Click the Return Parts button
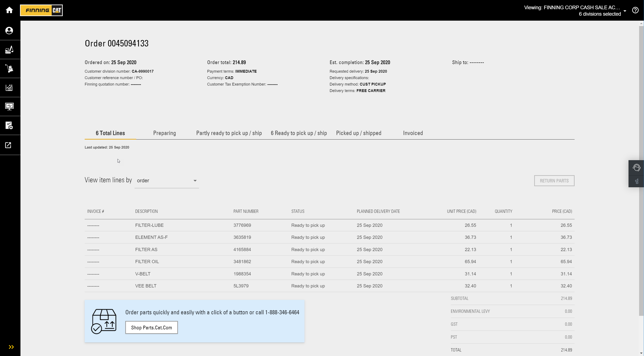Viewport: 644px width, 356px height. tap(554, 181)
